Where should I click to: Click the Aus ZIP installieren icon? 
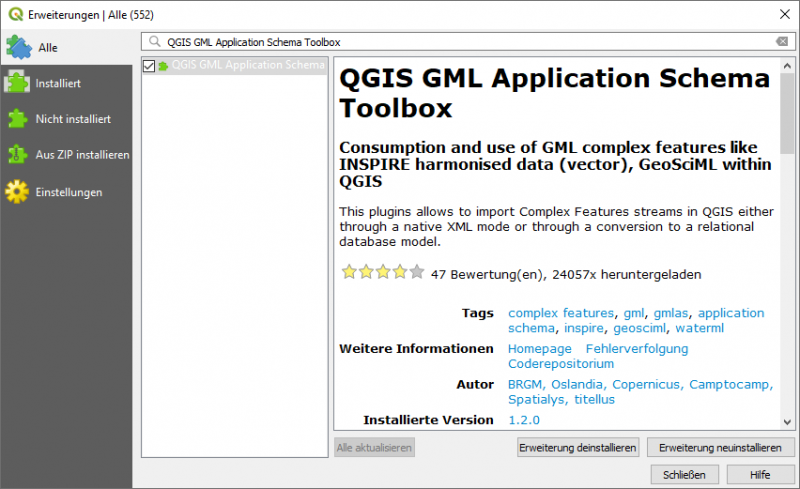coord(17,154)
